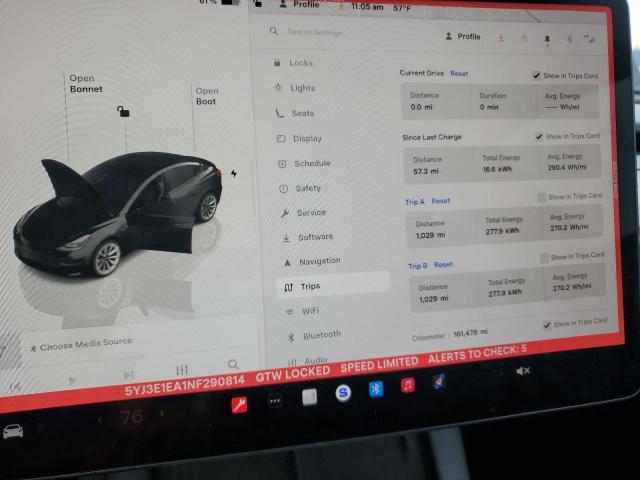640x480 pixels.
Task: Click the Trip A label
Action: pos(415,202)
